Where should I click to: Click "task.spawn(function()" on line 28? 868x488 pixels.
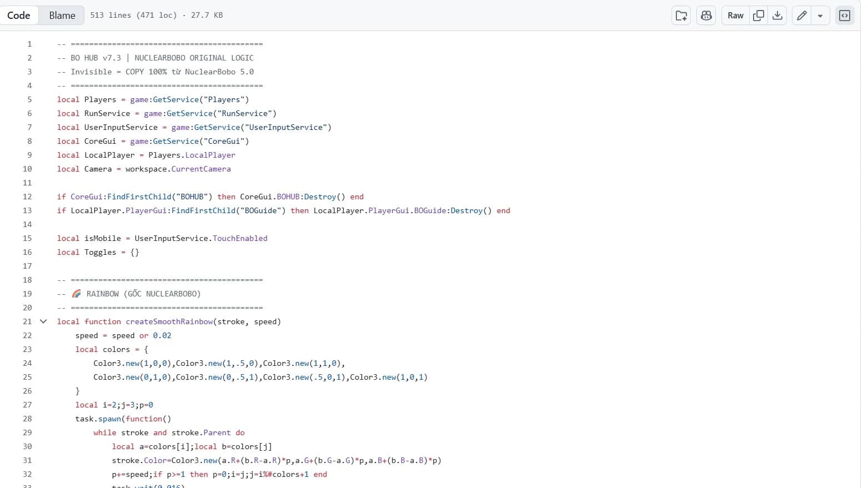(123, 419)
